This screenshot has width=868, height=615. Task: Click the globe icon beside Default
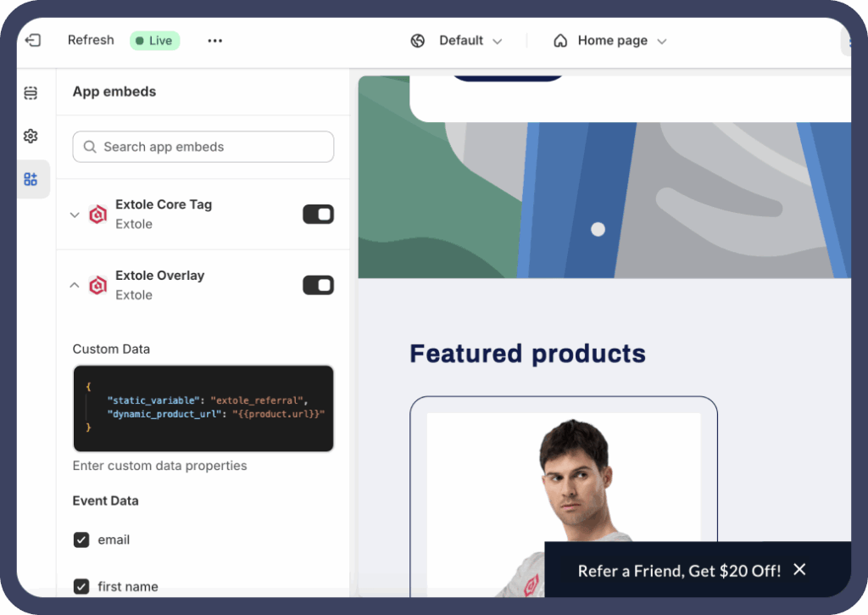[417, 40]
